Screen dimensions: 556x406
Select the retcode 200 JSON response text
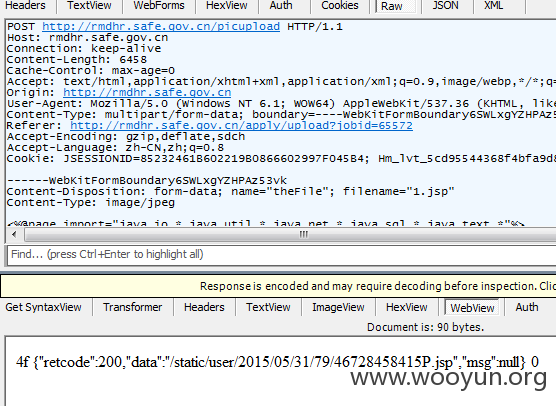coord(277,362)
